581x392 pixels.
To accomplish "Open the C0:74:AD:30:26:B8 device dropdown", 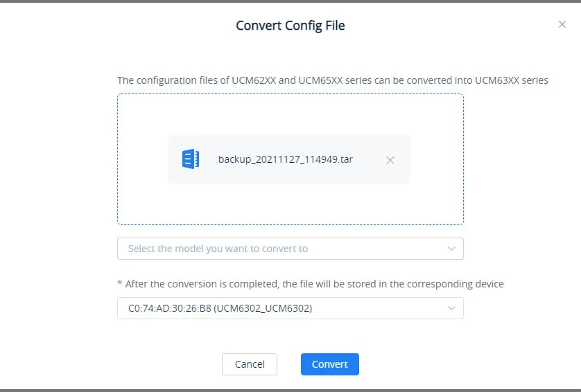I will (x=290, y=308).
